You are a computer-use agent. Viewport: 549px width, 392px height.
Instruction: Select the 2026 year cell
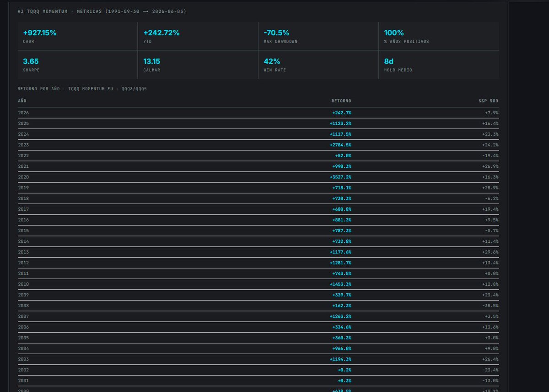point(23,113)
